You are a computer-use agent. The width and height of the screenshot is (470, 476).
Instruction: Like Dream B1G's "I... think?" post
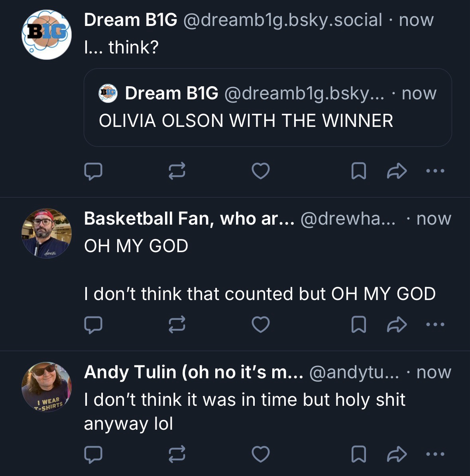click(x=261, y=171)
